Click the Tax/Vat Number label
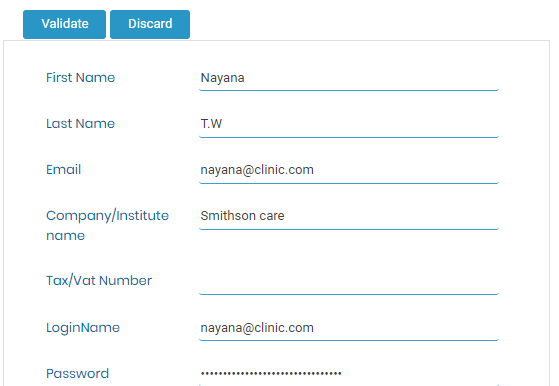 [99, 281]
